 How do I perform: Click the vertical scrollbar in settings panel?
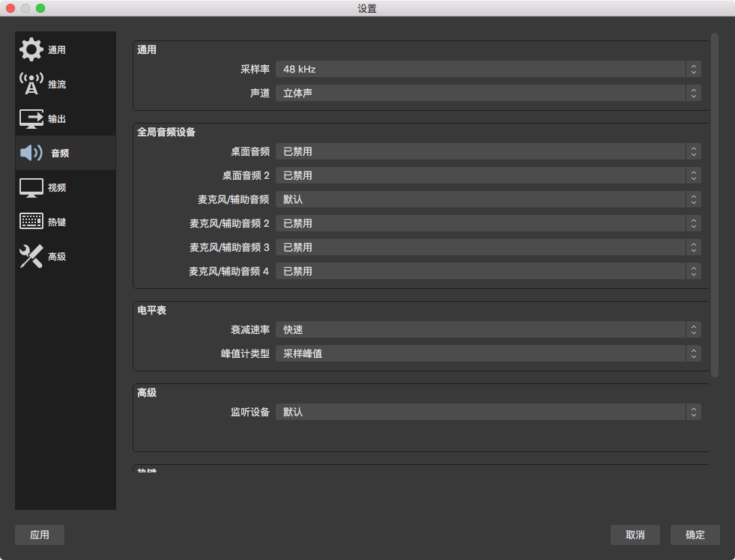coord(715,204)
